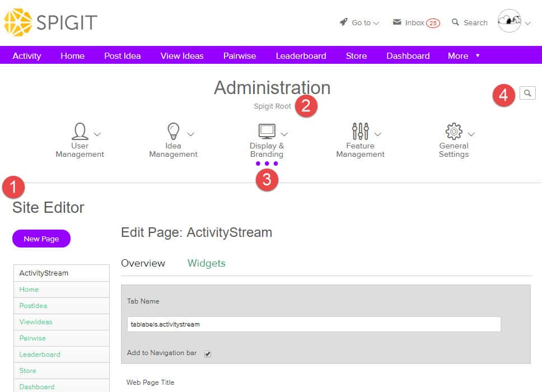Image resolution: width=542 pixels, height=392 pixels.
Task: Click the Tab Name input field
Action: (x=314, y=324)
